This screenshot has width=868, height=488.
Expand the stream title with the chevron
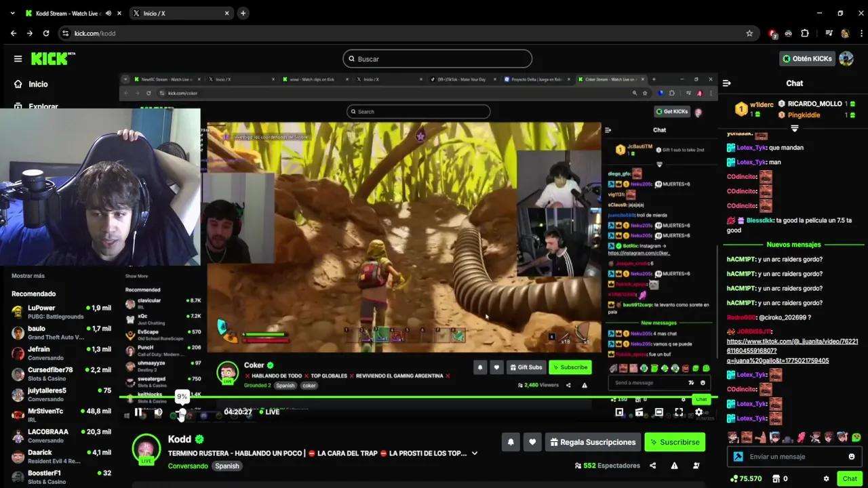point(475,453)
